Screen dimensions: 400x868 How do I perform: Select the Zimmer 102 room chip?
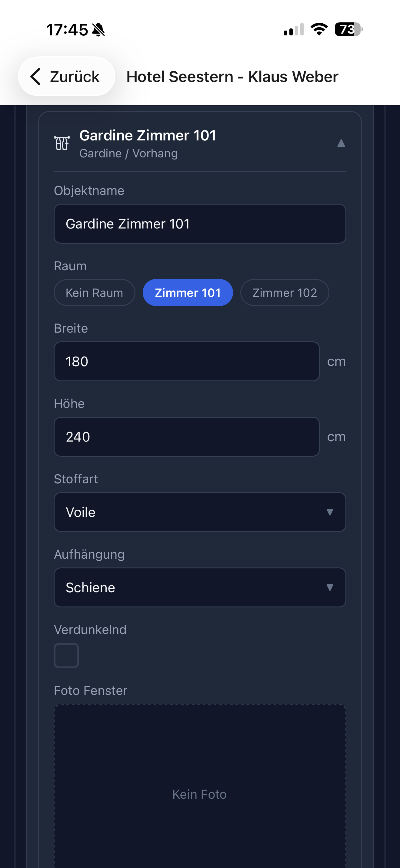tap(285, 292)
